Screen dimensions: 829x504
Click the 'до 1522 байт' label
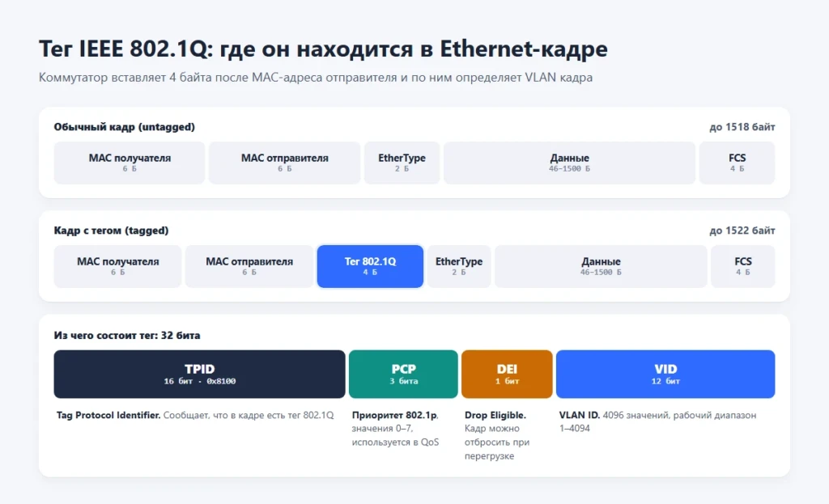tap(742, 231)
